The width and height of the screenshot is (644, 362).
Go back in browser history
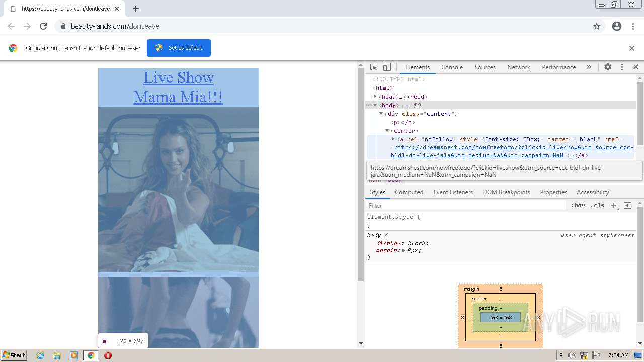pyautogui.click(x=11, y=26)
